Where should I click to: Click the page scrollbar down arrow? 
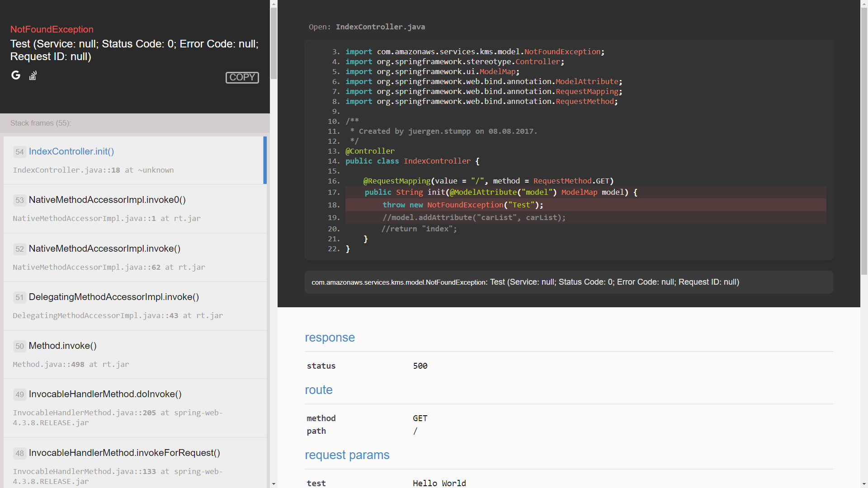(864, 484)
